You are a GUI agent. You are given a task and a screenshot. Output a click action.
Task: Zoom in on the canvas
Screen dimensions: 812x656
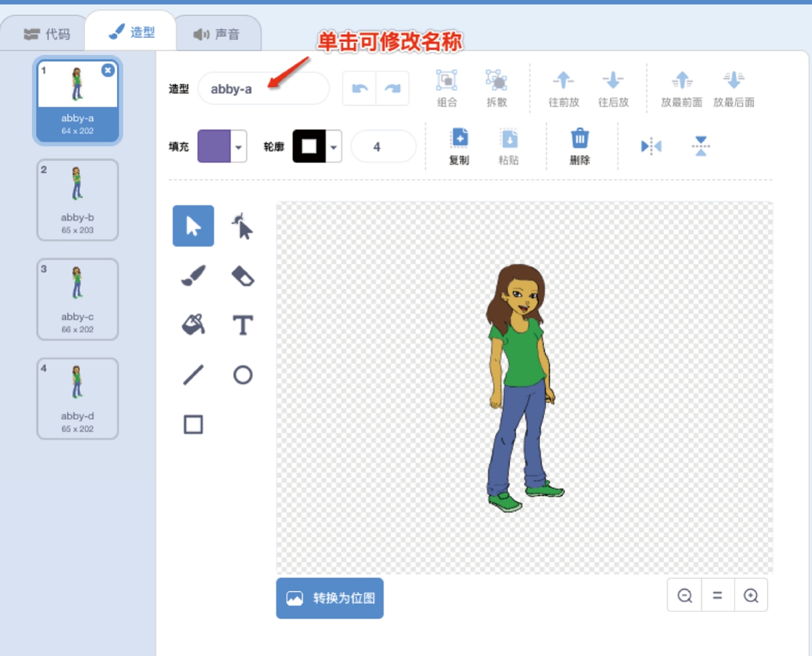(751, 595)
